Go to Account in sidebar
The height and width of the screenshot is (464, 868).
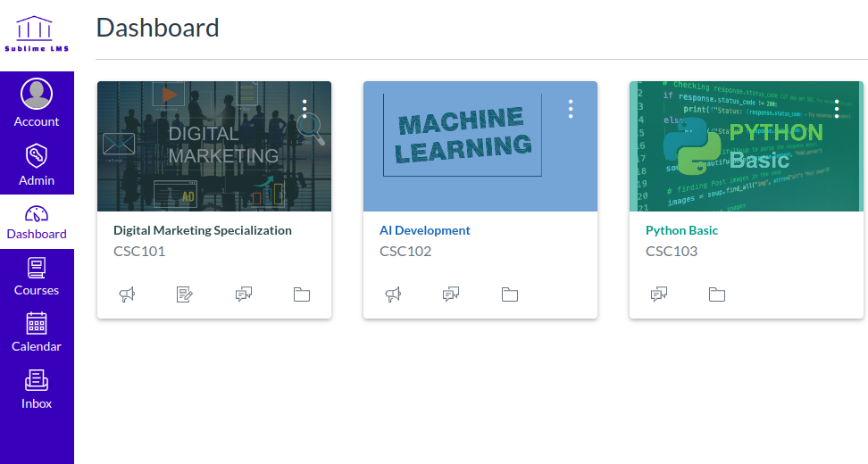pyautogui.click(x=37, y=104)
